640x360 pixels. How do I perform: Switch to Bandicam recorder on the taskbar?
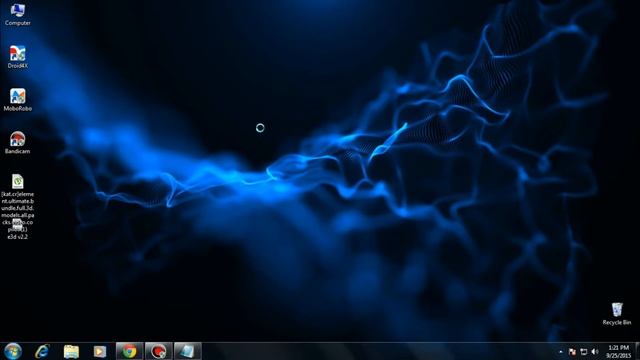[159, 351]
